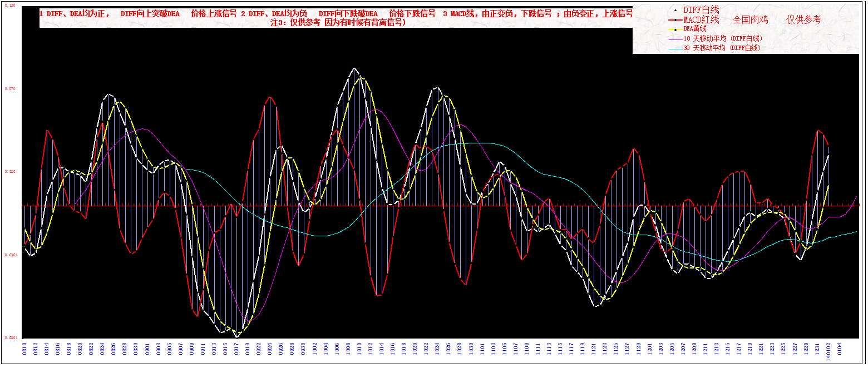Select the magenta 10 天移动平均 legend line sample
Screen dimensions: 868x373
click(x=675, y=39)
